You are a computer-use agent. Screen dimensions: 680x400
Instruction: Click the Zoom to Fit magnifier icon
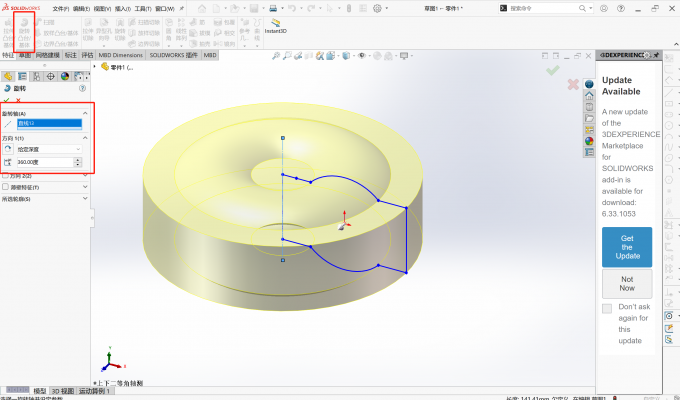[x=276, y=56]
